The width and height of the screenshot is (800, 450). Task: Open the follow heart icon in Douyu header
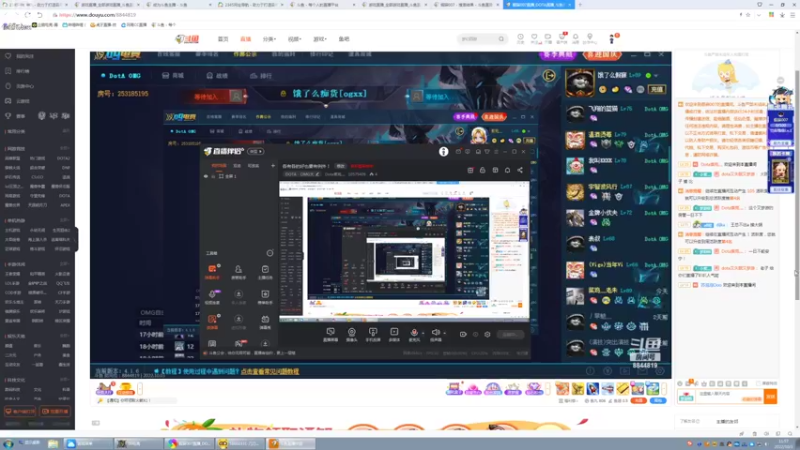534,37
